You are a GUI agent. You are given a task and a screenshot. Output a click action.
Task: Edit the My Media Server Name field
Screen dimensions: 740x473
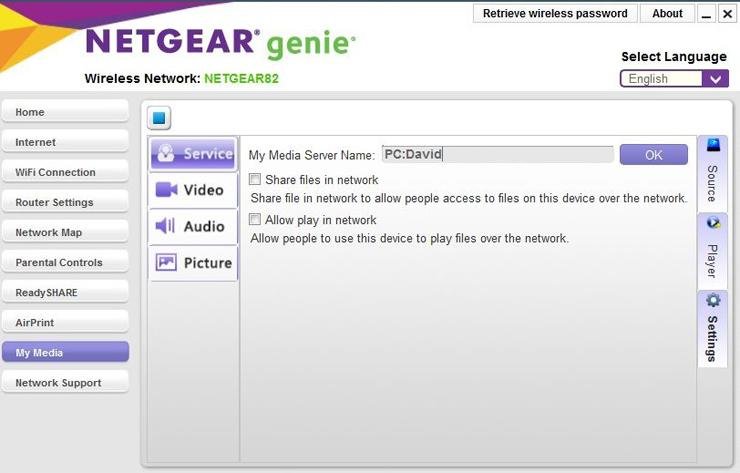pyautogui.click(x=497, y=155)
